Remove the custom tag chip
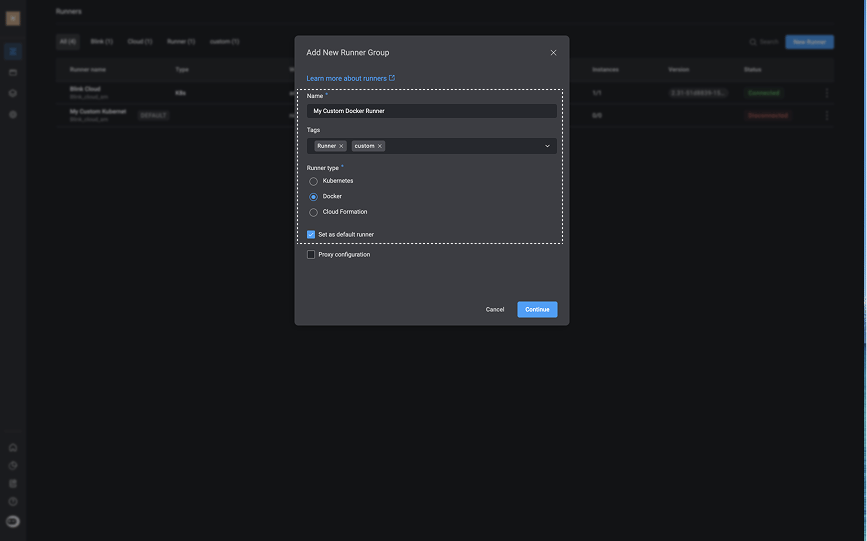Image resolution: width=867 pixels, height=541 pixels. click(x=380, y=146)
